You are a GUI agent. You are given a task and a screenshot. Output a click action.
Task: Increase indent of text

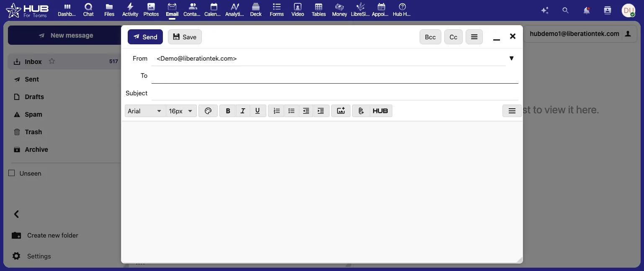point(321,111)
